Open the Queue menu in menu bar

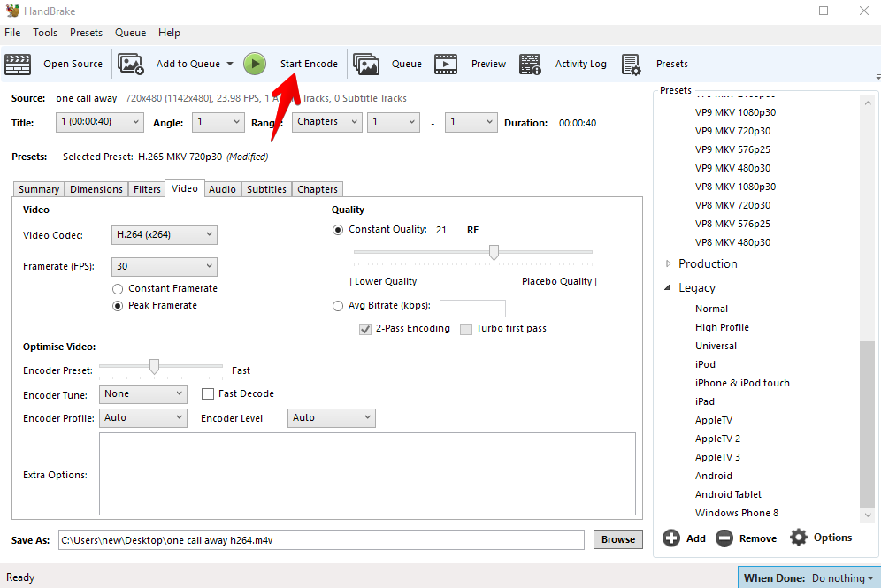coord(130,33)
